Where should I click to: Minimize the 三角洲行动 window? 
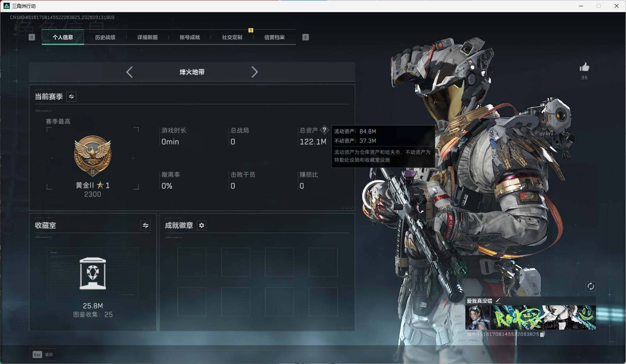coord(581,6)
